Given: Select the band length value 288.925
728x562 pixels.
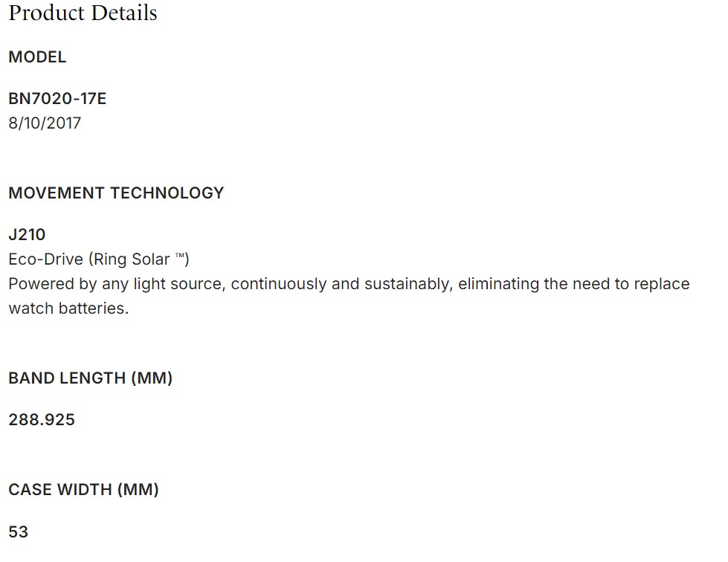Looking at the screenshot, I should point(42,420).
